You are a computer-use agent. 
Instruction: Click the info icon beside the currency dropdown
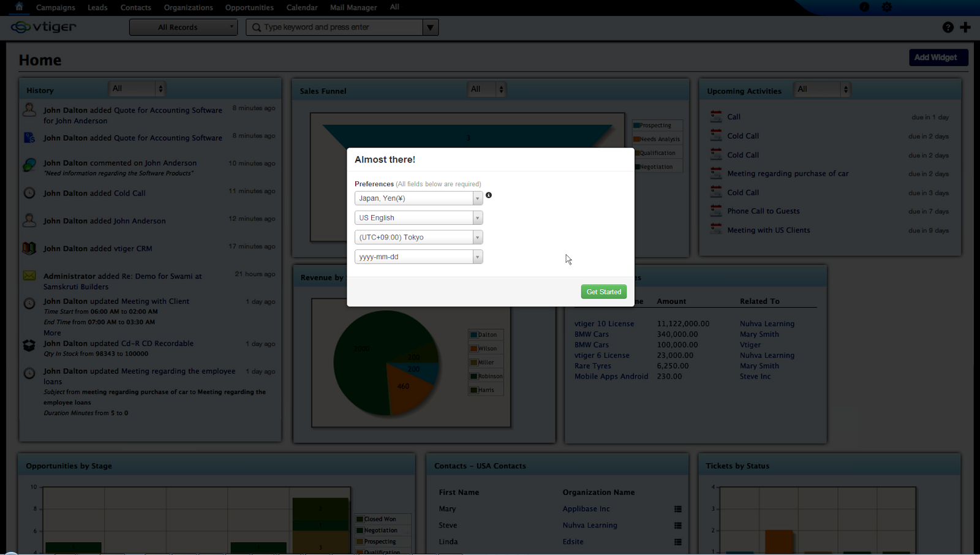[x=489, y=195]
